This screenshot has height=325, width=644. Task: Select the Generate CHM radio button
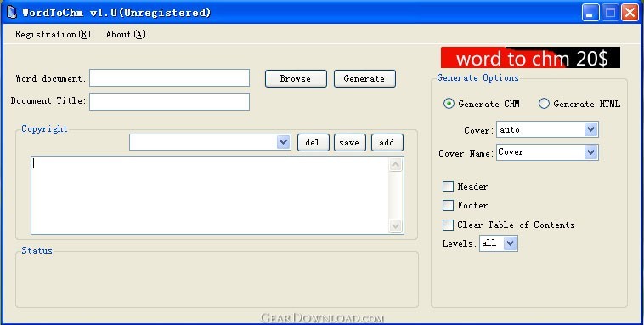coord(449,104)
